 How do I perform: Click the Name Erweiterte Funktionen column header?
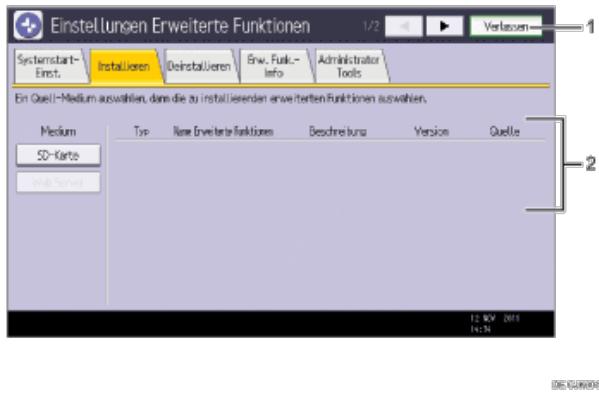click(223, 131)
